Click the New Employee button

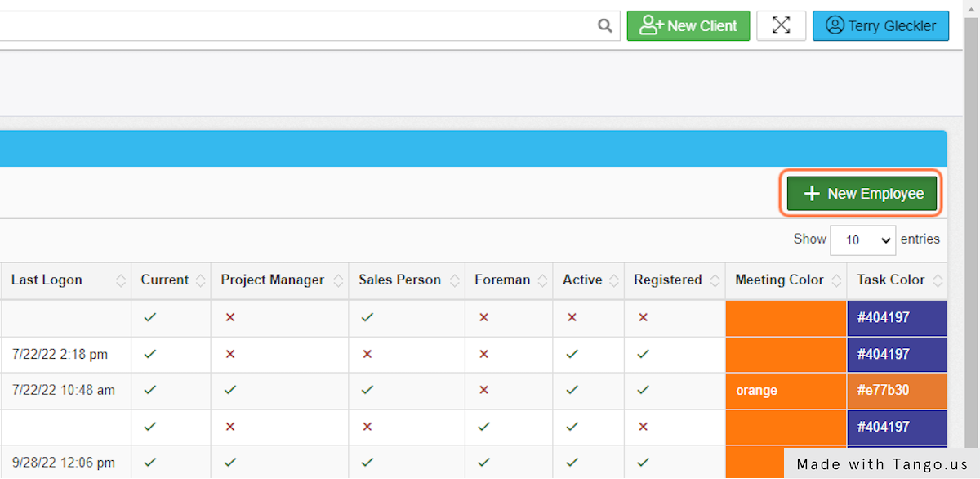click(861, 193)
